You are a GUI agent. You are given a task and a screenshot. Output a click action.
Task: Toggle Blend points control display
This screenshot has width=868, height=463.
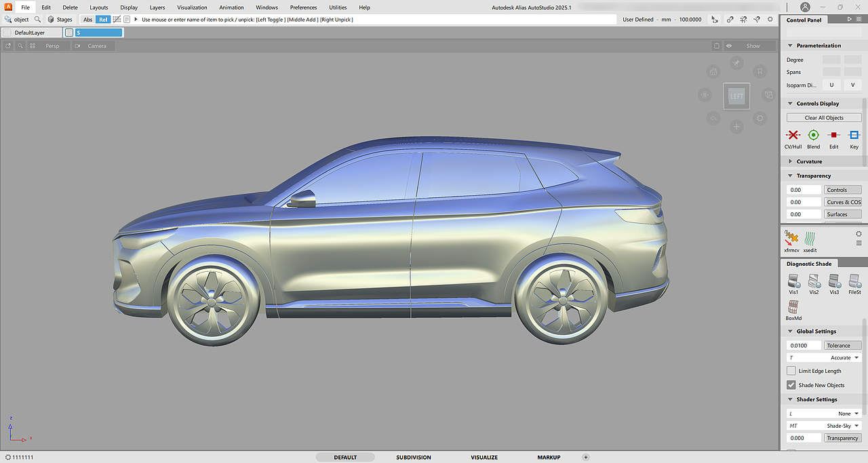(813, 140)
